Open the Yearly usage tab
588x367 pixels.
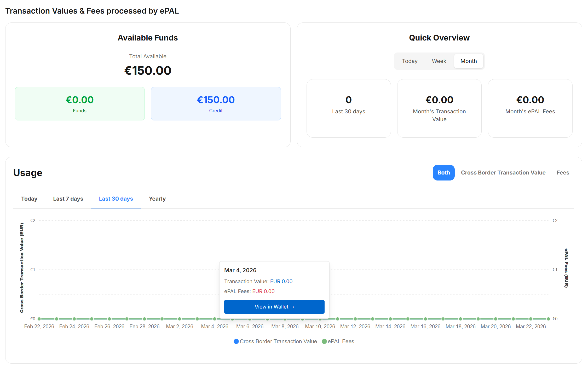tap(157, 199)
